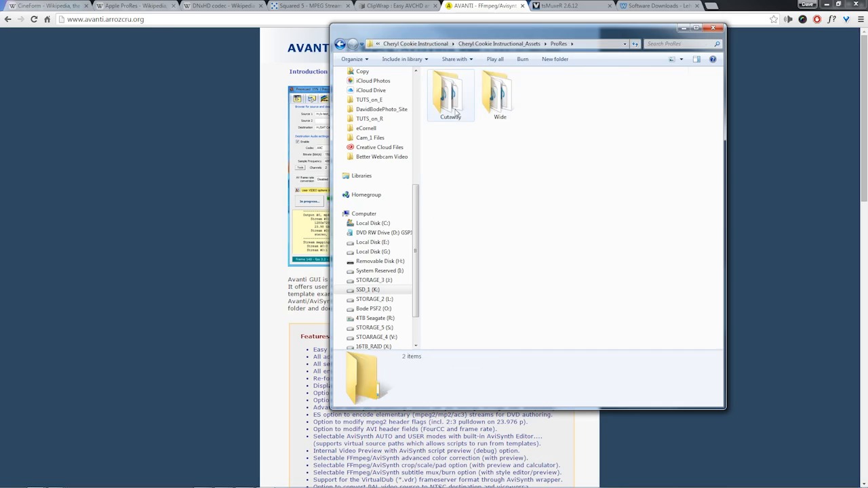Viewport: 868px width, 488px height.
Task: Refresh the Explorer address bar
Action: [635, 44]
